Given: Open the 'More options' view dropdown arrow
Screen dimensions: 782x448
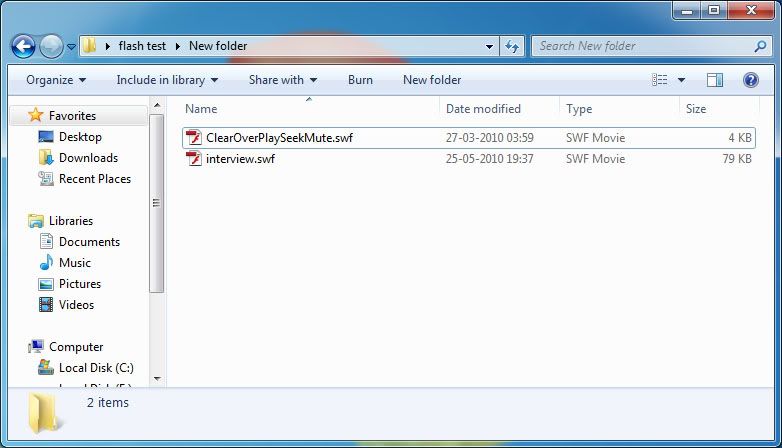Looking at the screenshot, I should pyautogui.click(x=681, y=80).
